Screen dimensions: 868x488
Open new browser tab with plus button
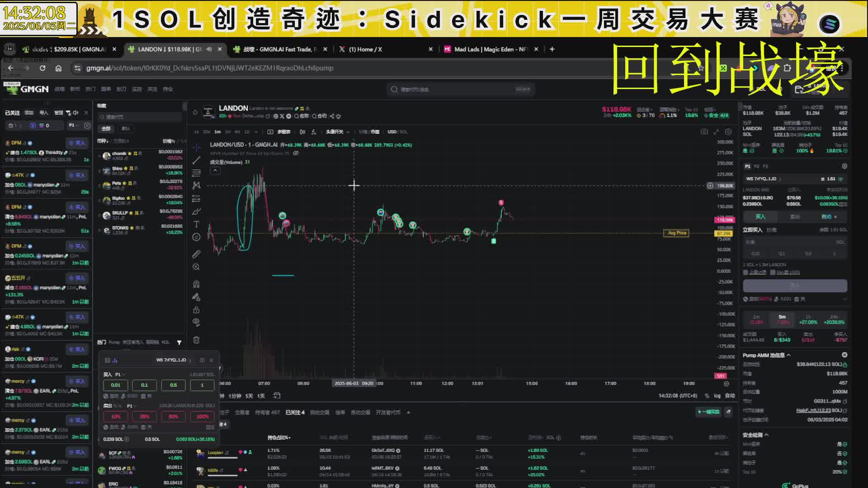pos(552,49)
